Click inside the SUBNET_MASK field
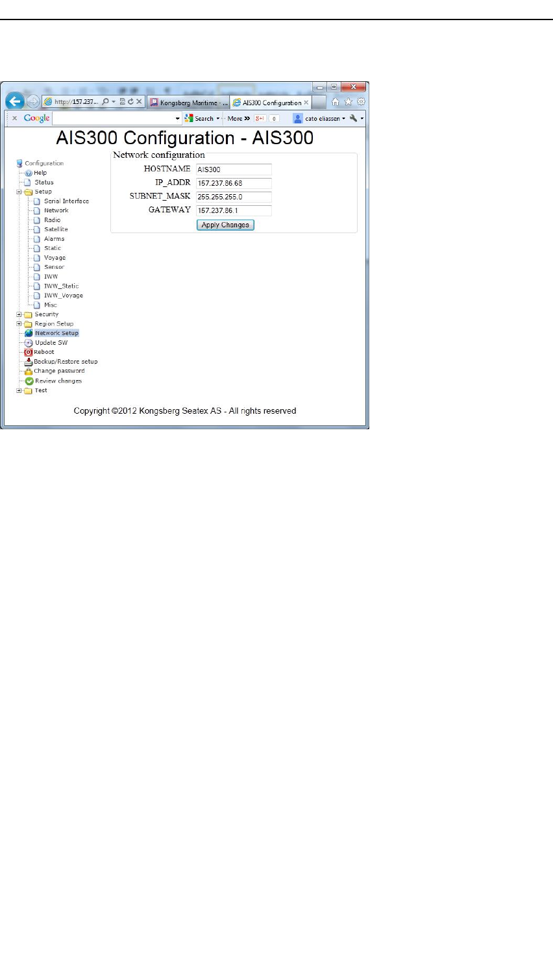The width and height of the screenshot is (553, 980). click(x=234, y=197)
